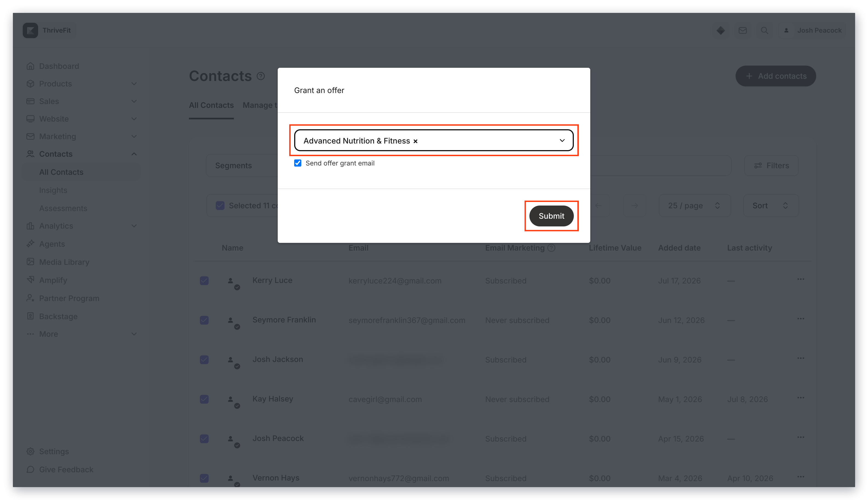This screenshot has height=500, width=868.
Task: Open Josh Peacock account menu
Action: tap(812, 30)
